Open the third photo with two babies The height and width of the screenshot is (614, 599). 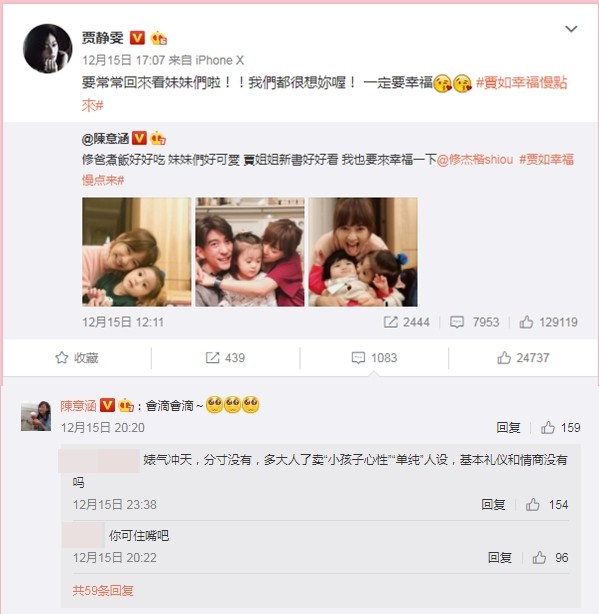363,252
